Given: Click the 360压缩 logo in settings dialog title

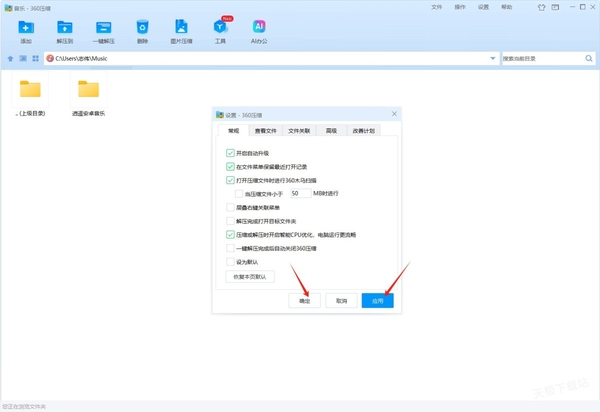Looking at the screenshot, I should click(220, 115).
